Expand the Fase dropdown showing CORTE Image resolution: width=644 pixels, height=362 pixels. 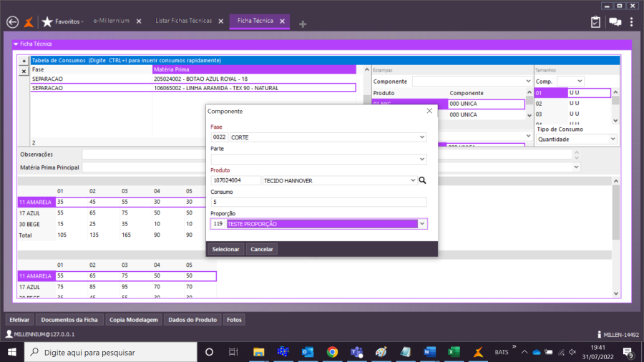tap(421, 137)
